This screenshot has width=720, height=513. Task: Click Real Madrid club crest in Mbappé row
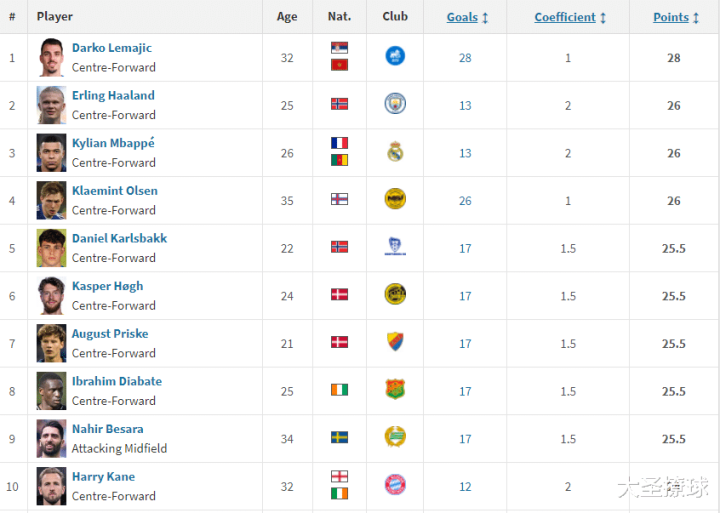coord(395,152)
